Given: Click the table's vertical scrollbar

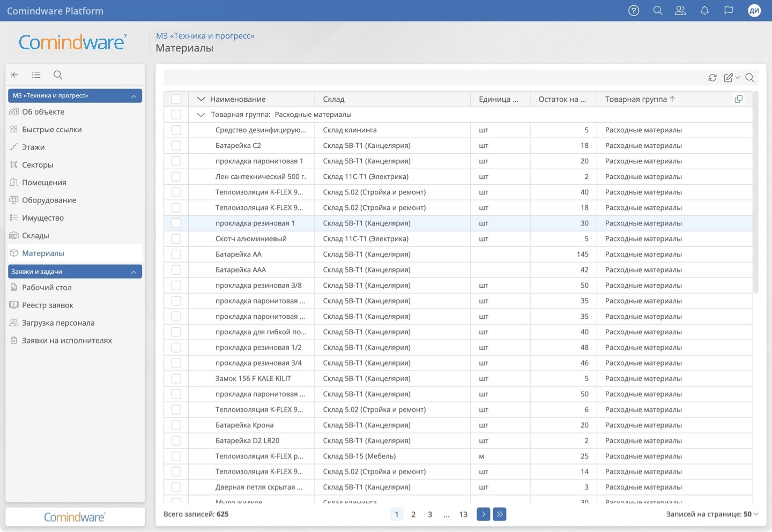Looking at the screenshot, I should [x=756, y=193].
